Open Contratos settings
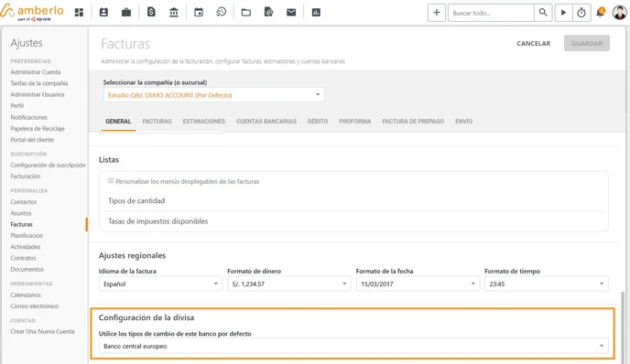The image size is (630, 364). tap(23, 259)
